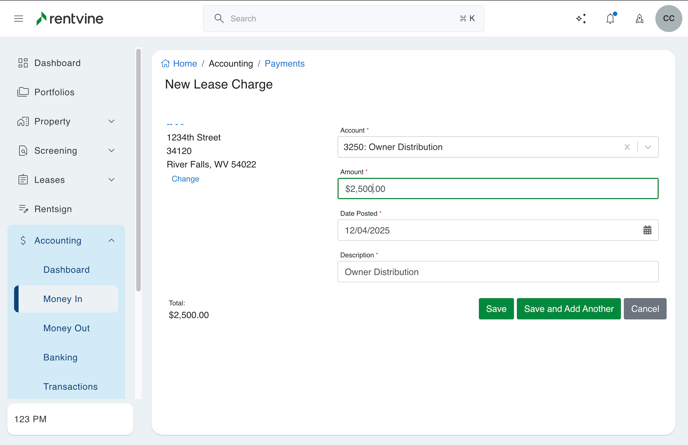Click the Change address link
The width and height of the screenshot is (688, 445).
[x=185, y=179]
